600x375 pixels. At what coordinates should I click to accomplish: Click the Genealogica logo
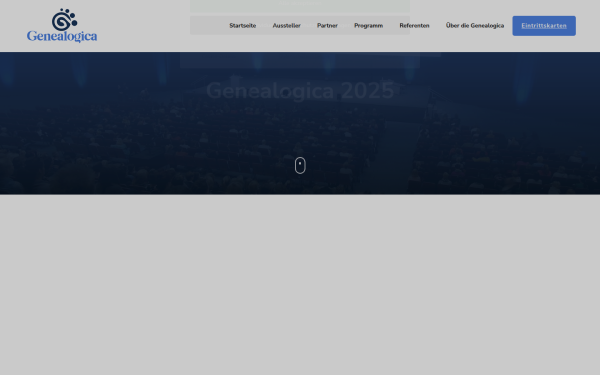(x=62, y=25)
